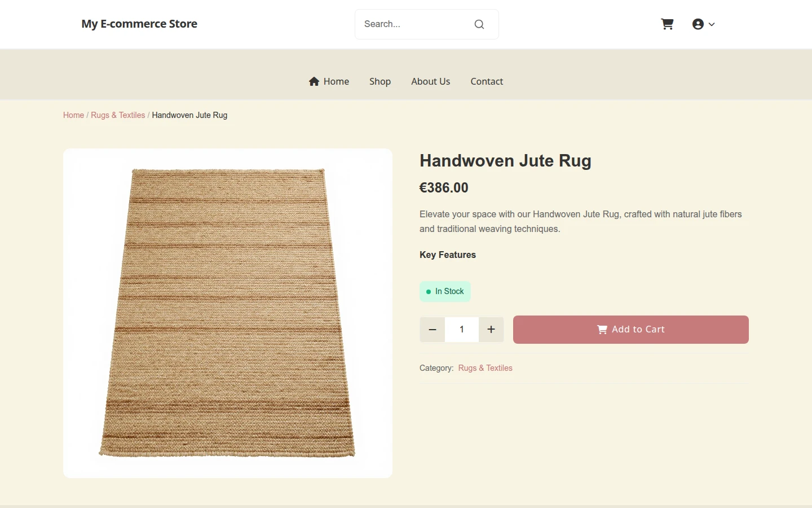
Task: Add the jute rug to cart
Action: [631, 330]
